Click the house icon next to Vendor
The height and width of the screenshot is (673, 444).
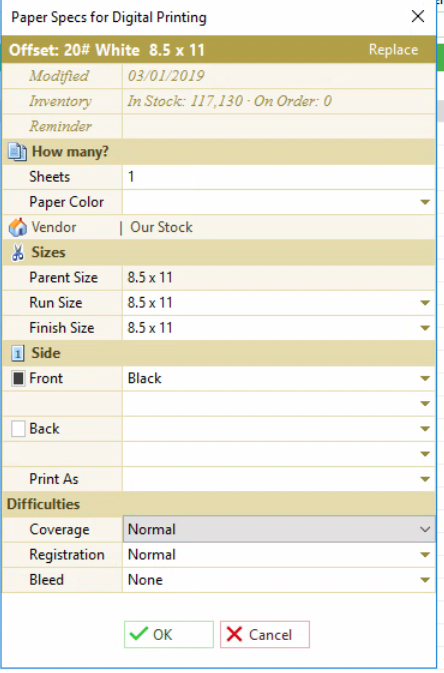[18, 227]
